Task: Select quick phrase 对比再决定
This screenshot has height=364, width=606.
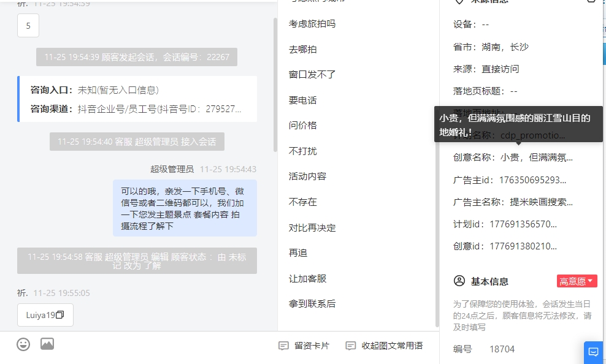Action: click(x=312, y=228)
